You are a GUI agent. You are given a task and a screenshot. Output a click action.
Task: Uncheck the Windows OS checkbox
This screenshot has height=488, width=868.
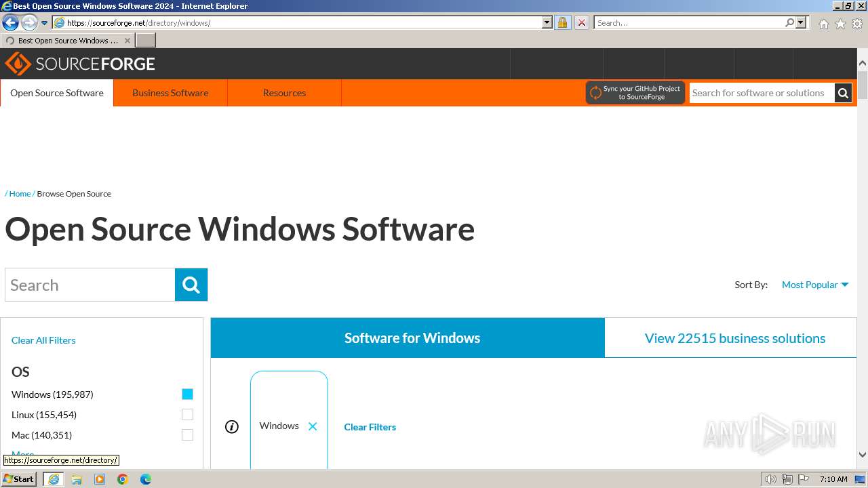tap(188, 394)
